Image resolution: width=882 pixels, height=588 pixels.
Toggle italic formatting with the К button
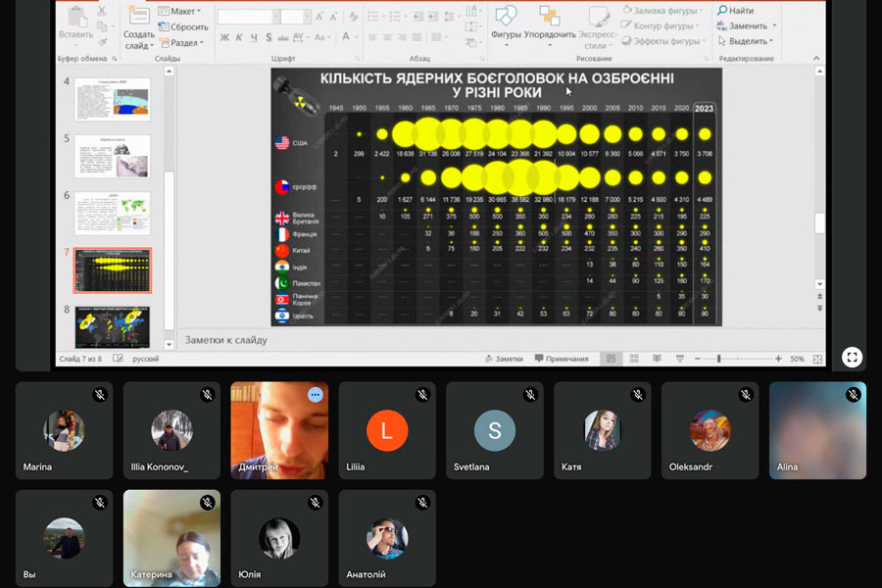[x=239, y=38]
